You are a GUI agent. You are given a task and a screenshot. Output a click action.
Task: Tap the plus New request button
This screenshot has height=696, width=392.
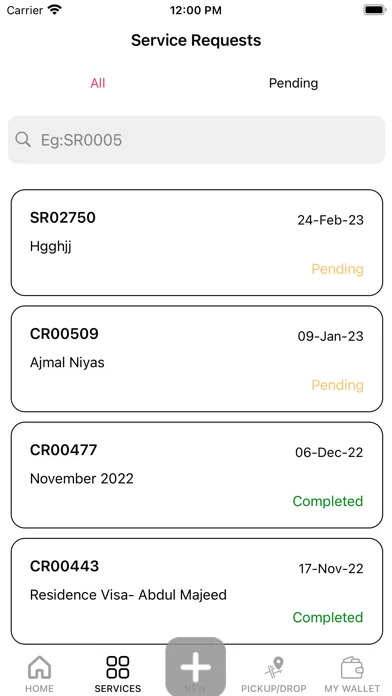tap(195, 666)
